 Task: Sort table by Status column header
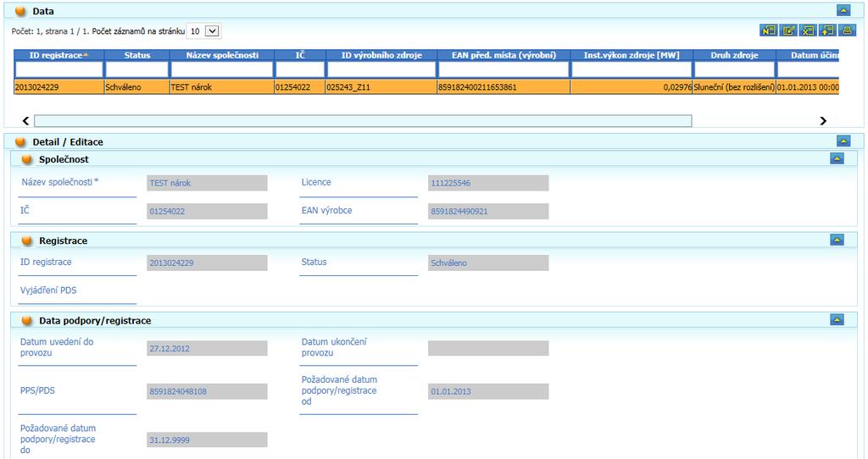136,55
